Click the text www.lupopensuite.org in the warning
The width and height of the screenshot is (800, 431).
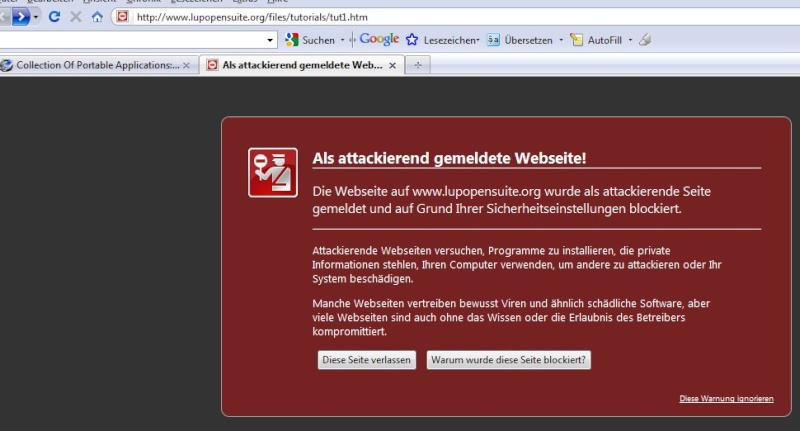click(x=476, y=191)
